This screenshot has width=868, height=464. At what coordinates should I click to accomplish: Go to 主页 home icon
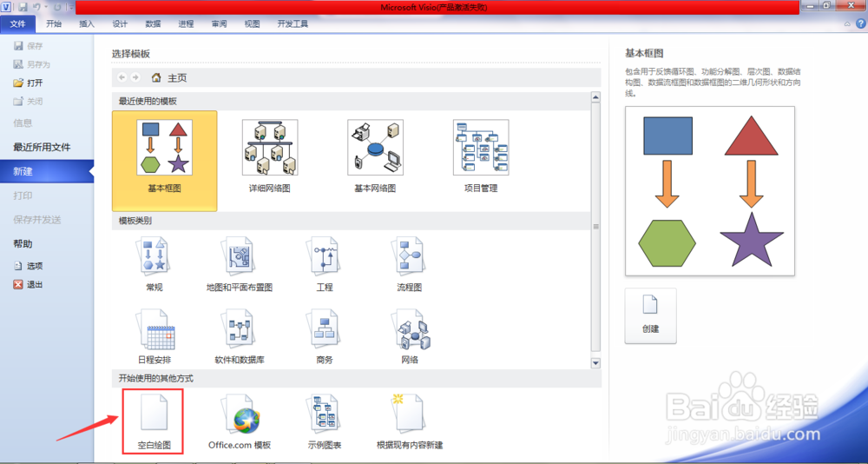coord(156,77)
